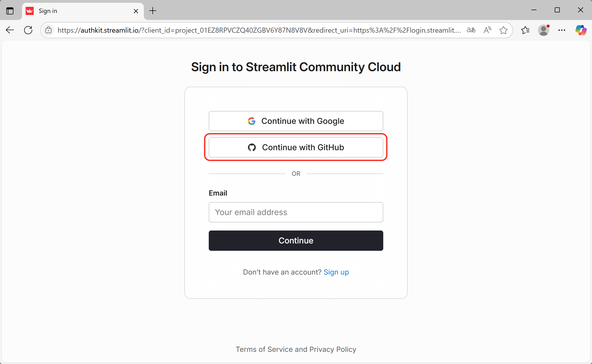Open Settings and more ellipsis menu
The height and width of the screenshot is (364, 592).
(x=562, y=30)
